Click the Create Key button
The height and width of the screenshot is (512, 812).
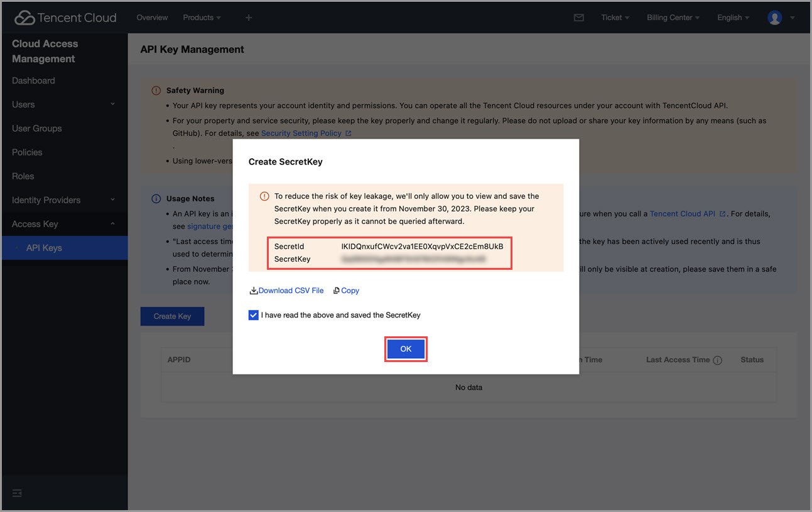172,316
